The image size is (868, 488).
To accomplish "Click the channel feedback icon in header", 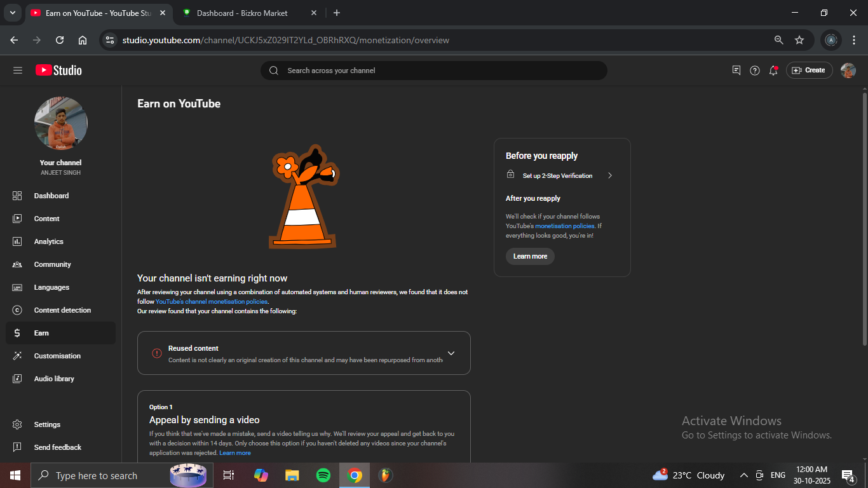I will click(736, 71).
